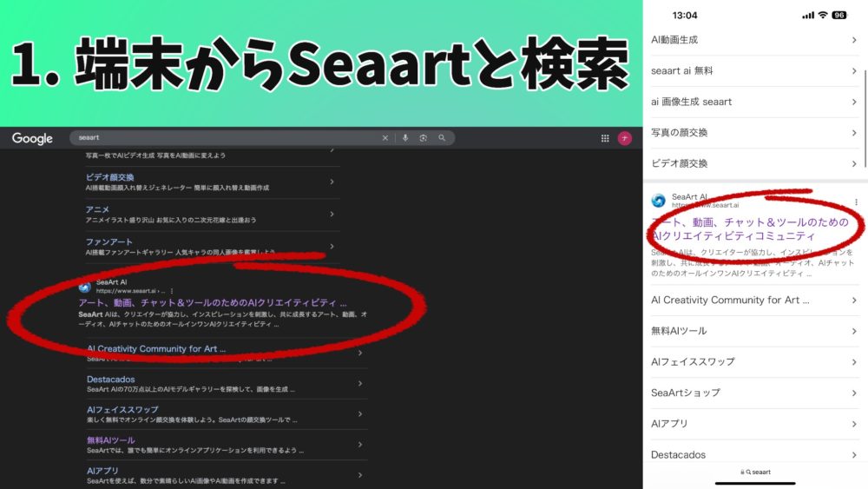The image size is (868, 489).
Task: Tap the phone SeaArtショップ link
Action: (686, 393)
